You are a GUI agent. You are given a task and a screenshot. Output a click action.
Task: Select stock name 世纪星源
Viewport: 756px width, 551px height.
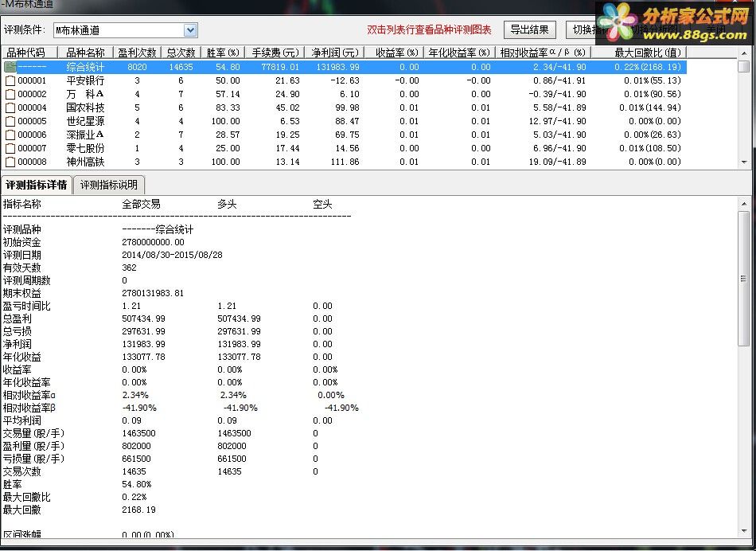pyautogui.click(x=85, y=121)
